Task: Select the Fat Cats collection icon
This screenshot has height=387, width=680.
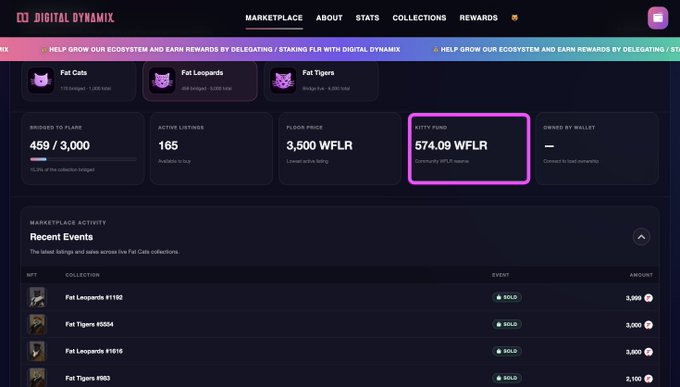Action: [x=41, y=80]
